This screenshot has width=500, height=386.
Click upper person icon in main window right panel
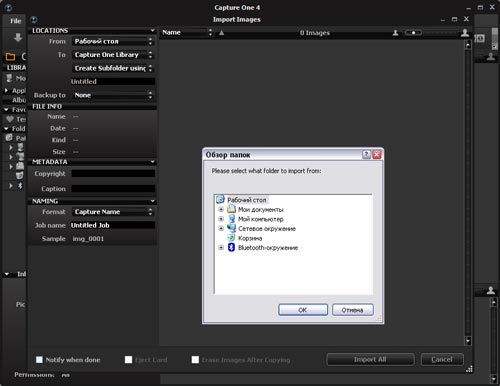coord(490,56)
